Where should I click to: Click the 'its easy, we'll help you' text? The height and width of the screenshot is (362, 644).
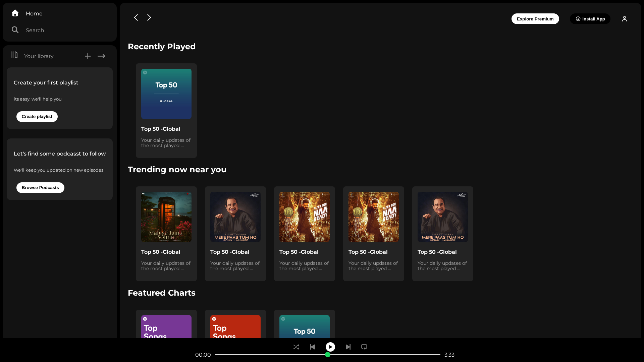(38, 99)
